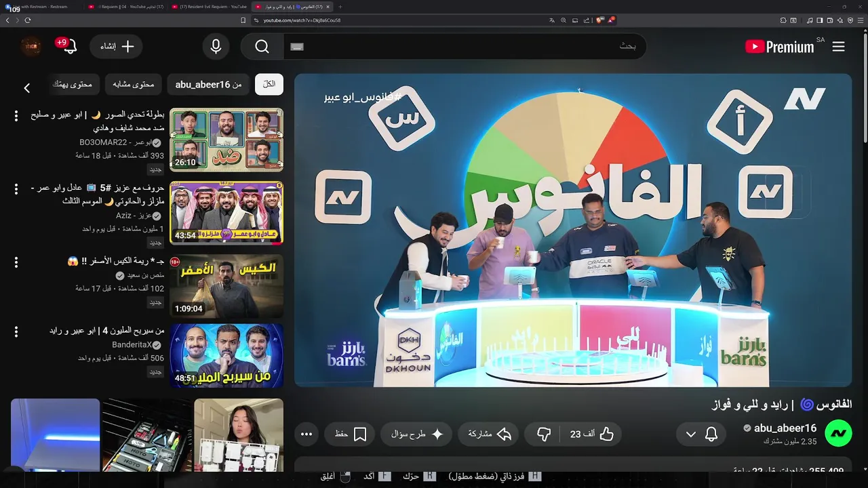Open the browser main hamburger menu

pos(861,20)
